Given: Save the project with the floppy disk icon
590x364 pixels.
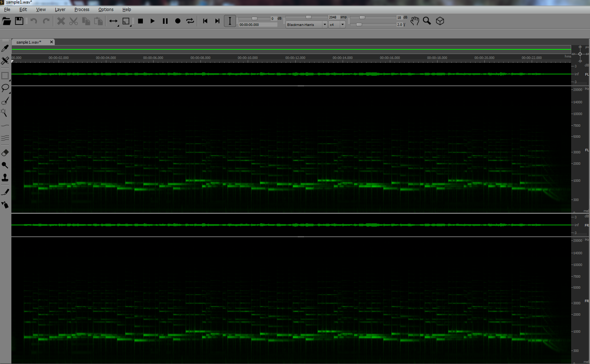Looking at the screenshot, I should click(19, 21).
